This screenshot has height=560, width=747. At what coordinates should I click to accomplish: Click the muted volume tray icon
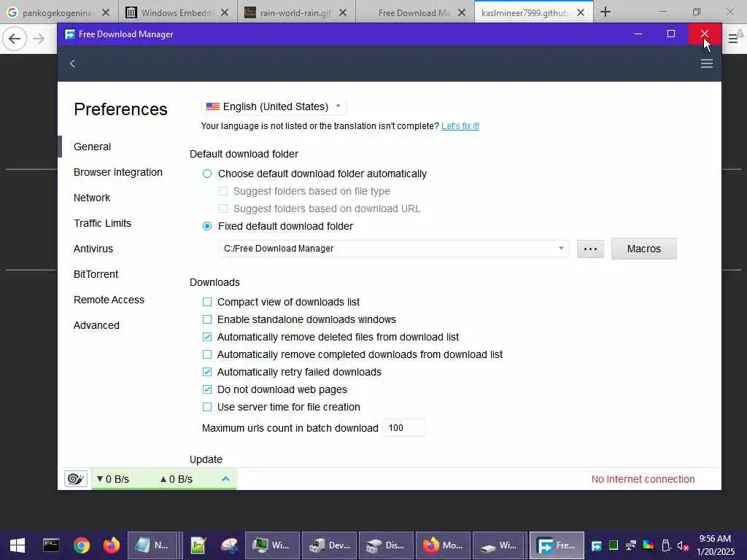pos(683,545)
